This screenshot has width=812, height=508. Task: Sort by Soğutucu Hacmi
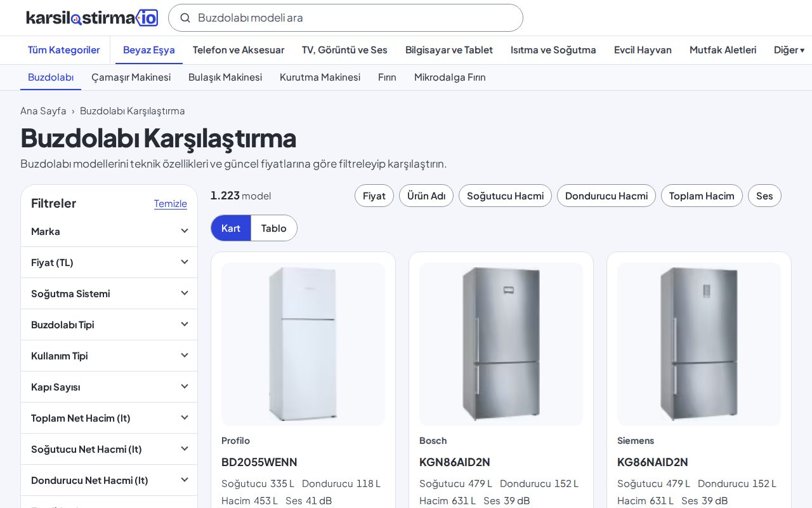pyautogui.click(x=506, y=196)
